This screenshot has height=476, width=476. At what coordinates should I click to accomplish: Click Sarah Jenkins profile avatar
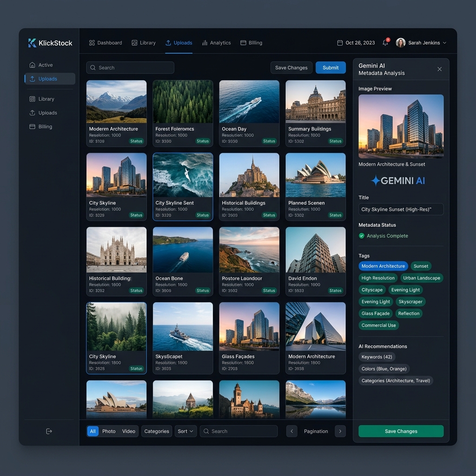400,43
